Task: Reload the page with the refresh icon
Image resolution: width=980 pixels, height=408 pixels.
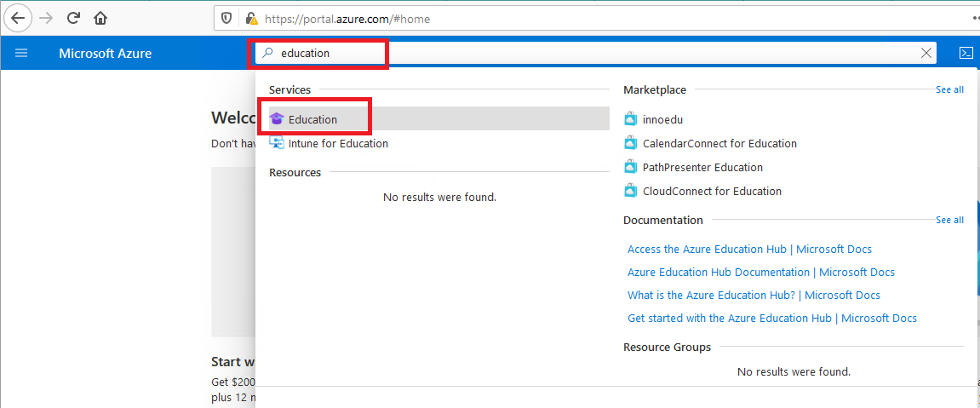Action: tap(73, 18)
